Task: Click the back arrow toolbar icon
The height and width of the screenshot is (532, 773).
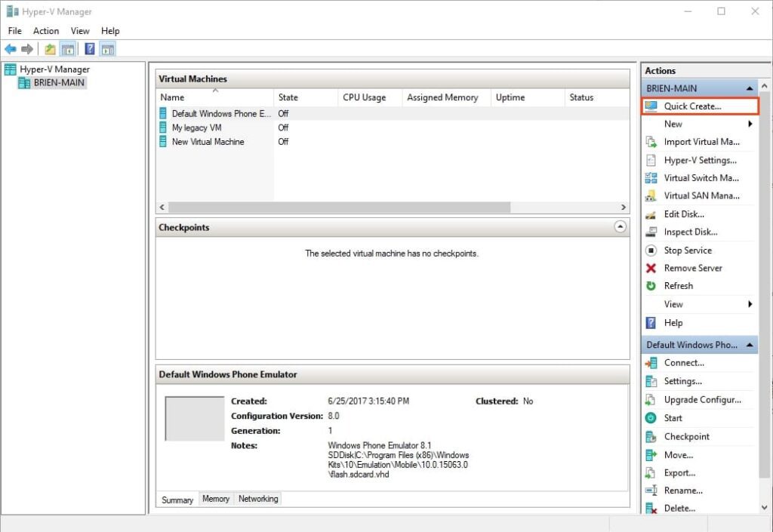Action: 10,49
